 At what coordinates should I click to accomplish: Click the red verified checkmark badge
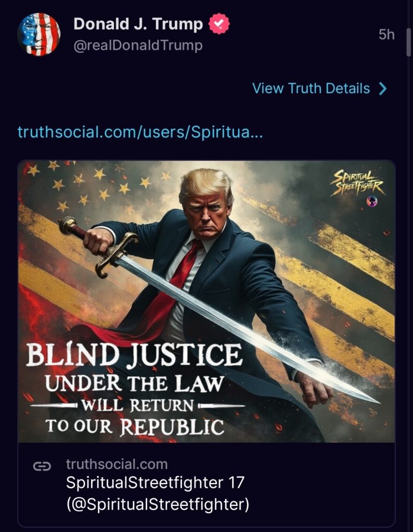coord(219,23)
